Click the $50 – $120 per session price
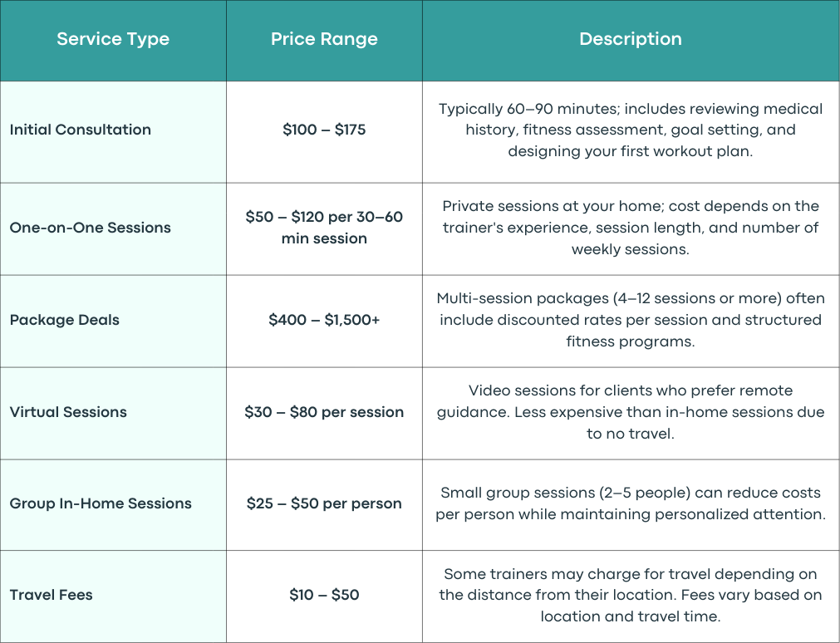 click(324, 228)
